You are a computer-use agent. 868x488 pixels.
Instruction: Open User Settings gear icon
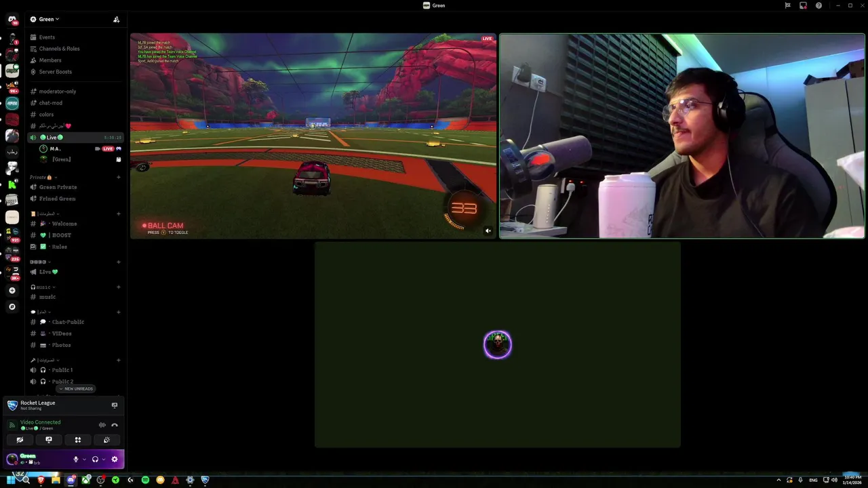(114, 459)
